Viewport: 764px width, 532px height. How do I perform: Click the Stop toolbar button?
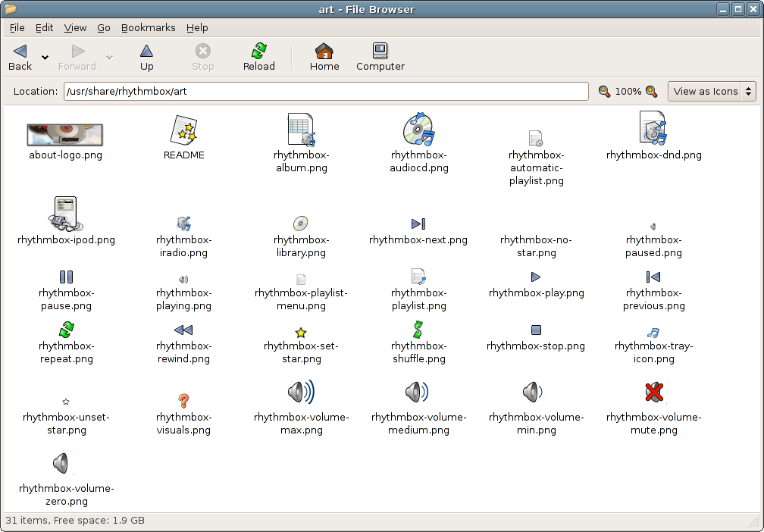202,58
